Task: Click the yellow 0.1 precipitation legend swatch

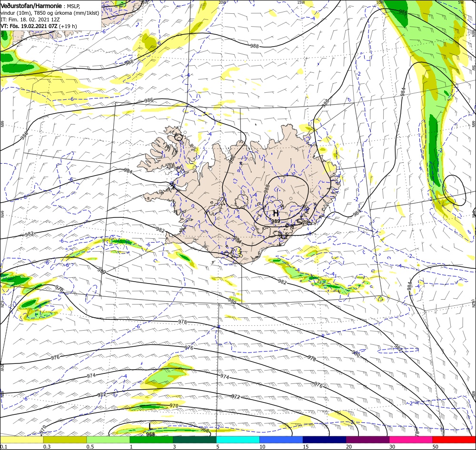Action: [21, 440]
